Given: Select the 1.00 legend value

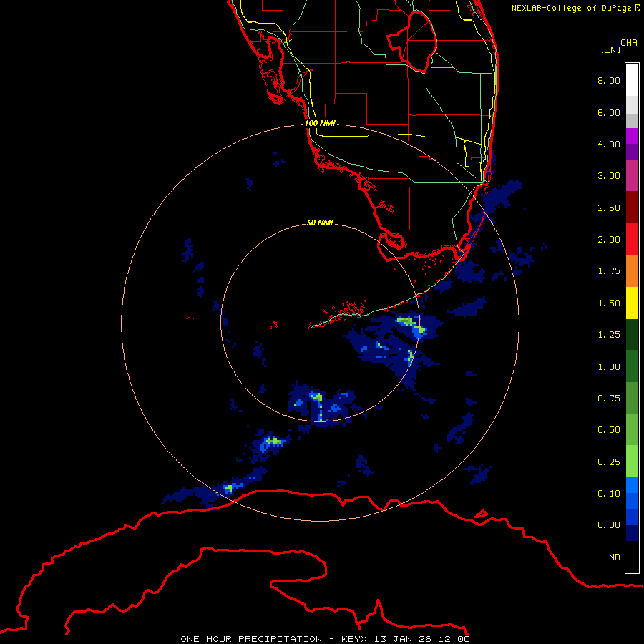Looking at the screenshot, I should (x=609, y=367).
